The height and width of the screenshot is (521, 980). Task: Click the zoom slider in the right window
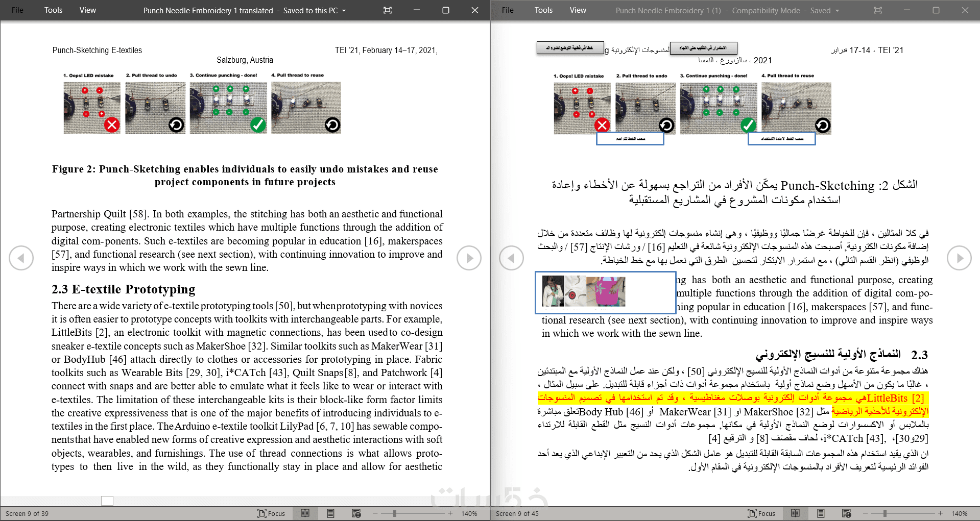903,513
